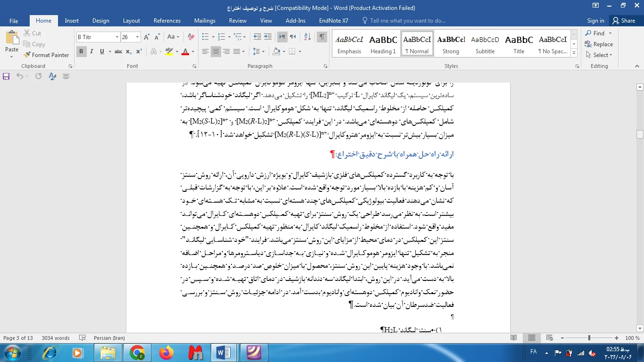Toggle show paragraph marks button

tap(322, 37)
